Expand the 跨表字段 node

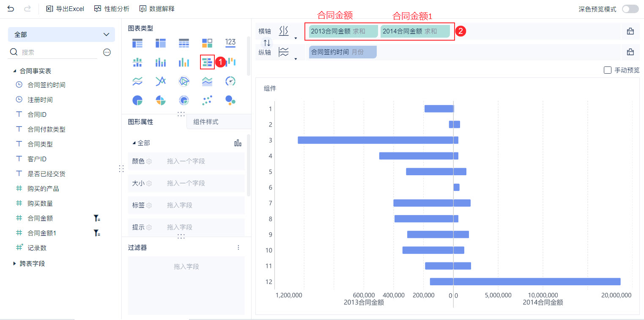(x=15, y=263)
